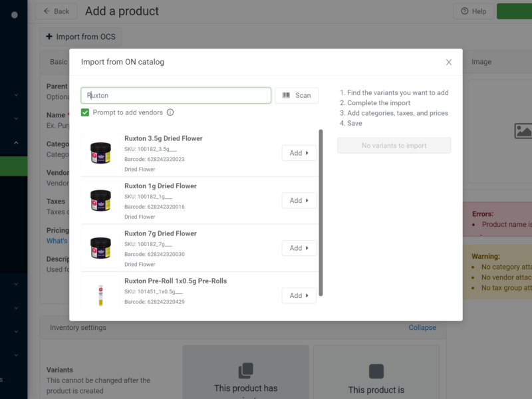Open the Help button
Viewport: 532px width, 399px height.
473,11
